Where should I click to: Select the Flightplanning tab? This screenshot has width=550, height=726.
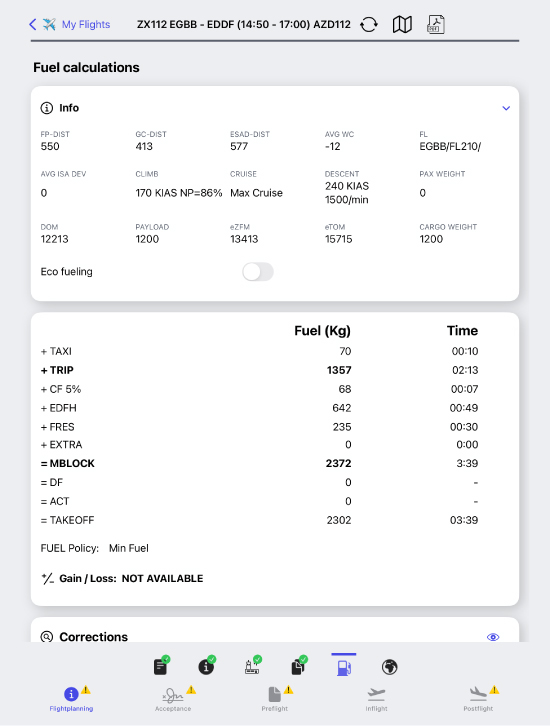point(71,699)
